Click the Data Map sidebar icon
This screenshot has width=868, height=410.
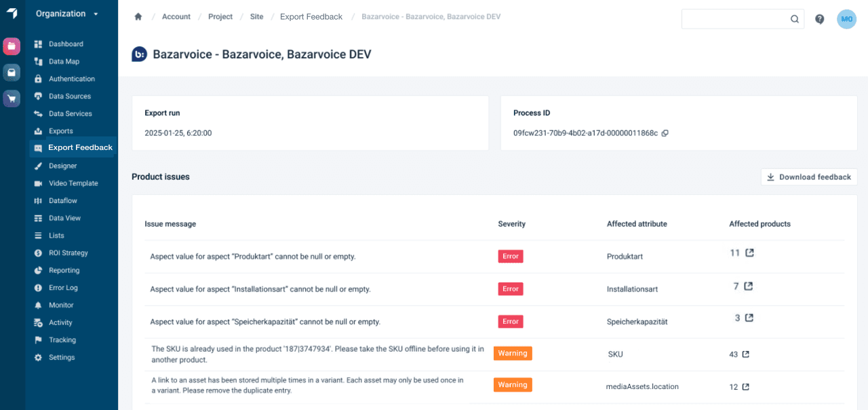click(x=38, y=61)
